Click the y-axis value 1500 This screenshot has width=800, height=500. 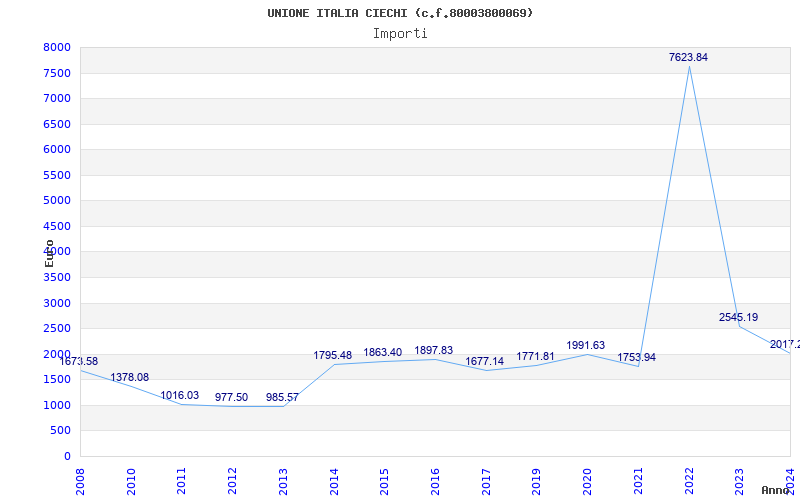point(57,380)
